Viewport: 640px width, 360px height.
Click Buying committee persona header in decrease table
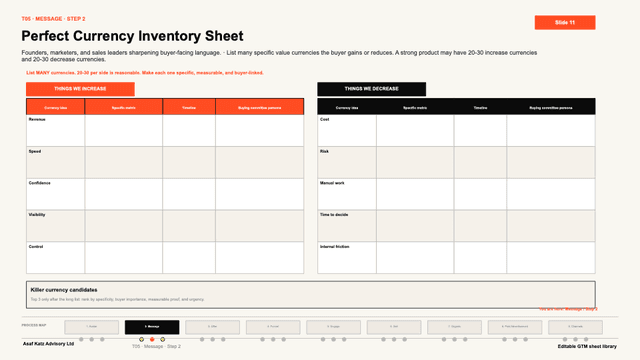click(x=551, y=108)
